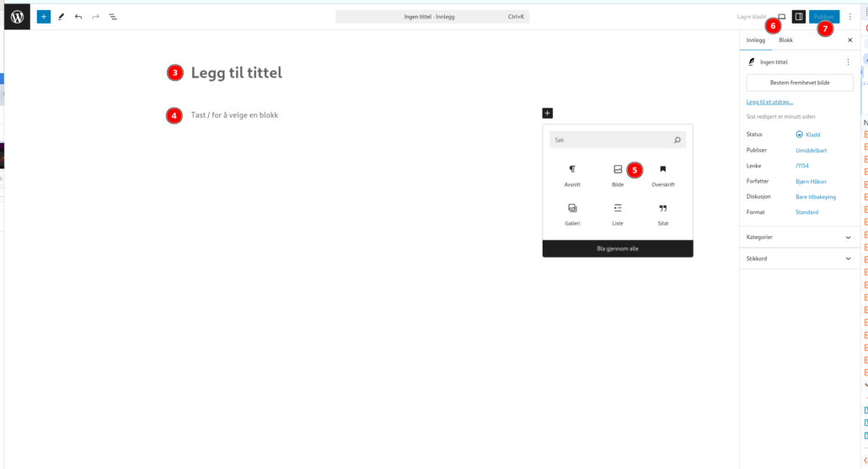Open the document overview list icon
The image size is (868, 469).
[x=113, y=16]
